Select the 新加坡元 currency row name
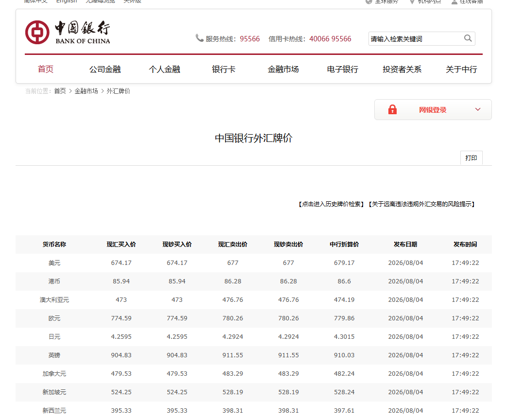Viewport: 507px width, 420px height. 54,392
